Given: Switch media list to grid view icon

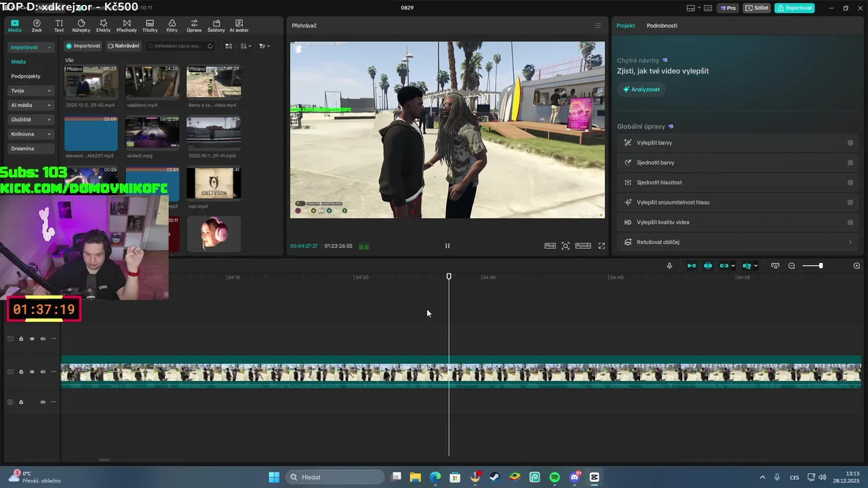Looking at the screenshot, I should coord(229,46).
